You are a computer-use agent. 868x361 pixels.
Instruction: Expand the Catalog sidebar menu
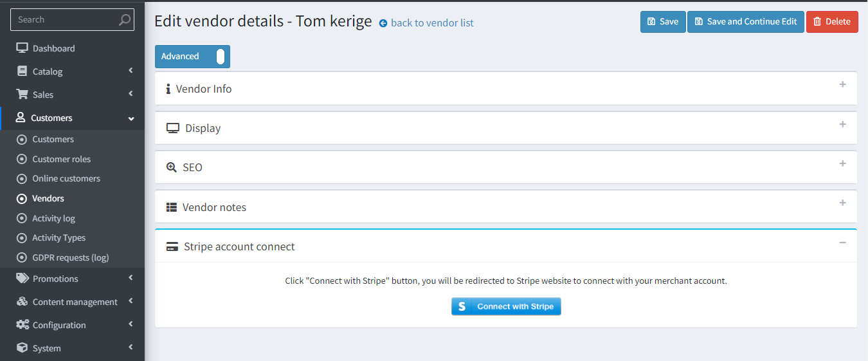(x=72, y=71)
